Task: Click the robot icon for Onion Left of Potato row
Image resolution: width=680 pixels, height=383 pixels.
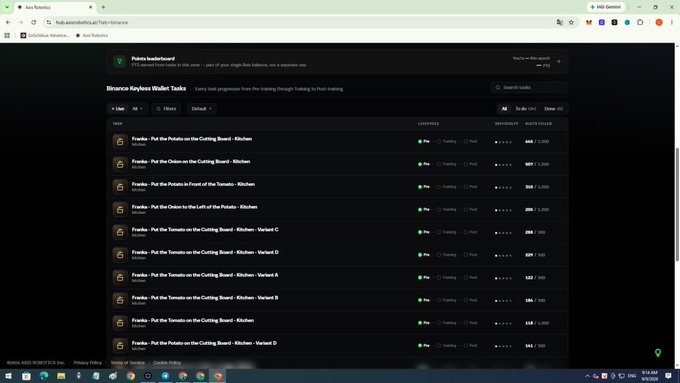Action: coord(120,210)
